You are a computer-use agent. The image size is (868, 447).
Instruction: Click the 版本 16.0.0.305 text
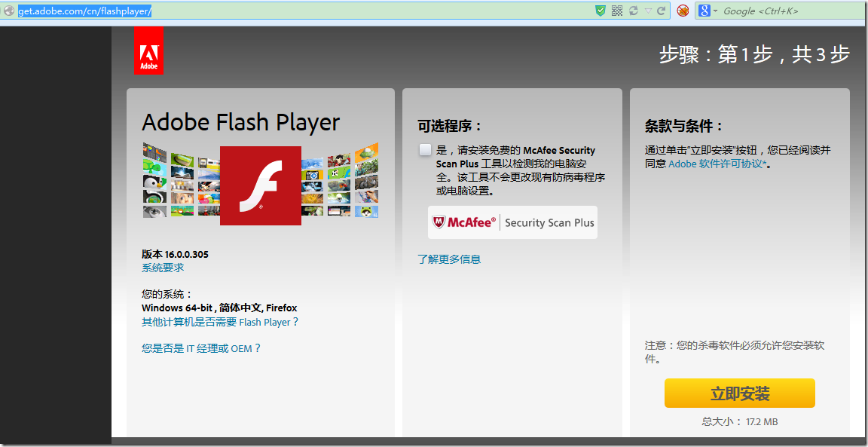(x=175, y=254)
